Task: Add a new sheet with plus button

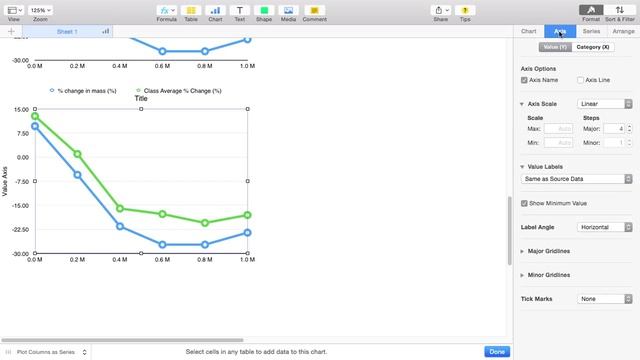Action: (x=11, y=31)
